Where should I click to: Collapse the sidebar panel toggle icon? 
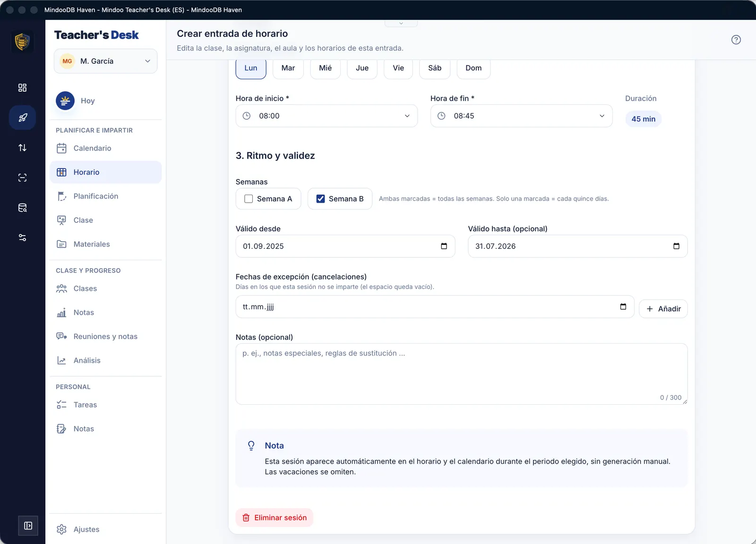click(28, 526)
